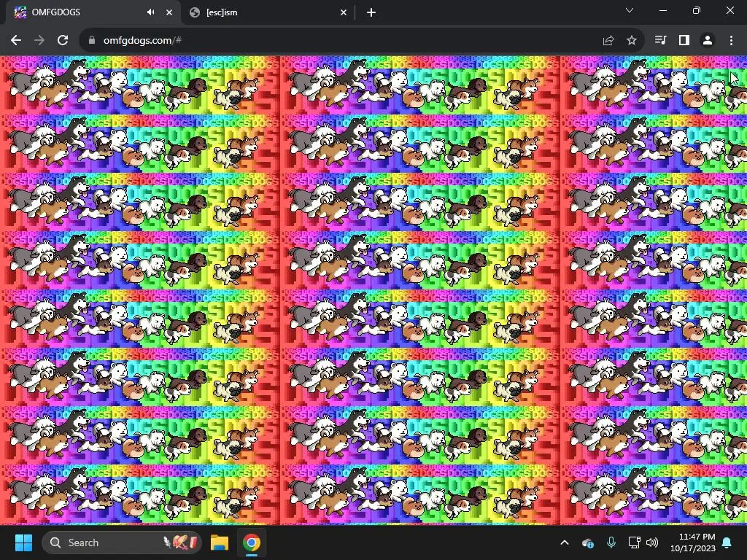Image resolution: width=747 pixels, height=560 pixels.
Task: Show hidden system tray icons
Action: tap(565, 542)
